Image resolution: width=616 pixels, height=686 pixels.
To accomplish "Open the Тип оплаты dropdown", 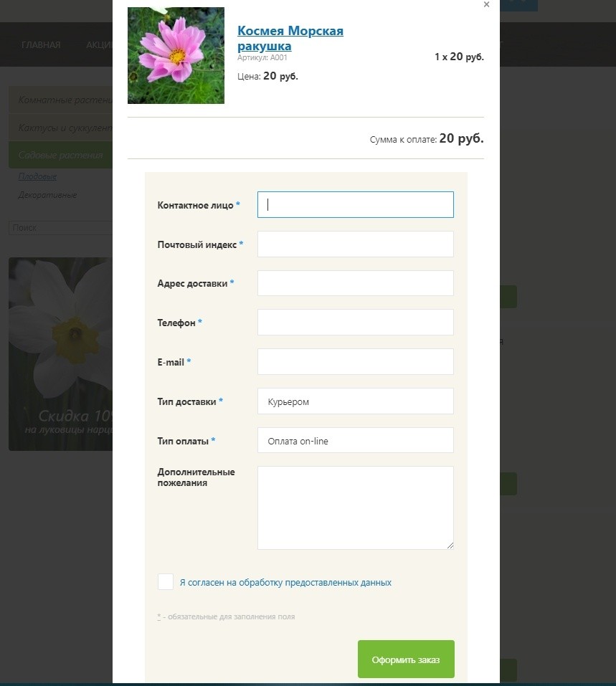I will pos(356,440).
